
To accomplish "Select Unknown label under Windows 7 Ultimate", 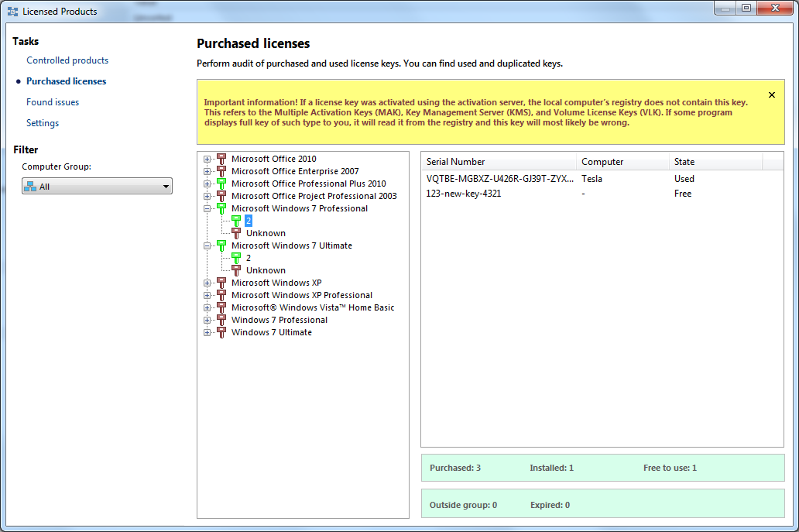I will click(266, 270).
